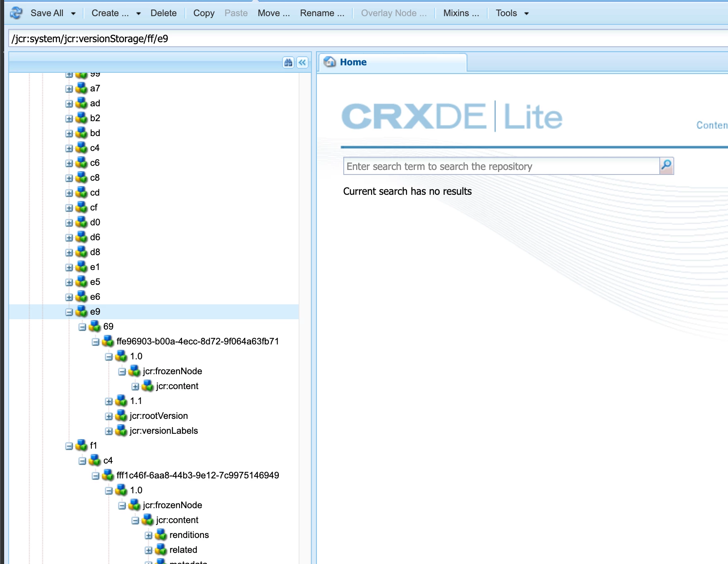Click the related node icon
Screen dimensions: 728x564
161,550
